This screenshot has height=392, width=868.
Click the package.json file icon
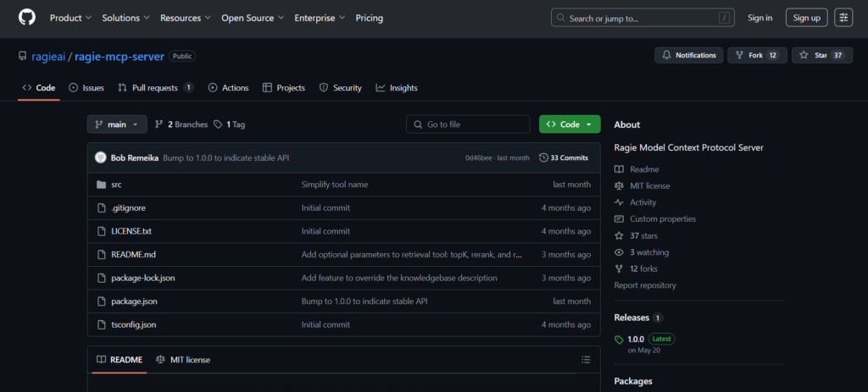coord(101,301)
